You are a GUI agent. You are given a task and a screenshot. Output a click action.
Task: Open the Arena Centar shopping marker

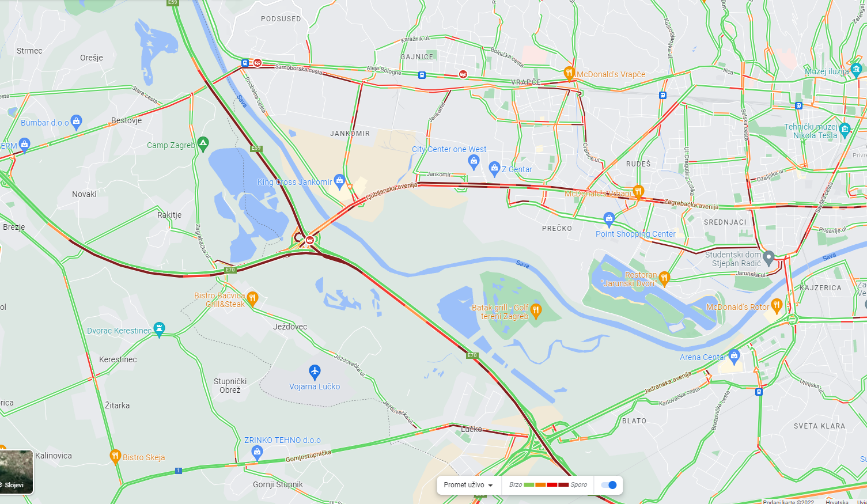[x=734, y=355]
